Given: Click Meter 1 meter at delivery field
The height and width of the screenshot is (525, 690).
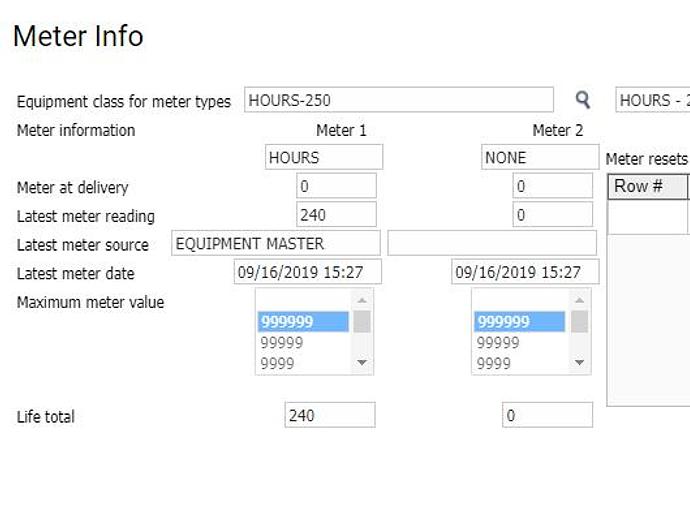Looking at the screenshot, I should pyautogui.click(x=336, y=186).
